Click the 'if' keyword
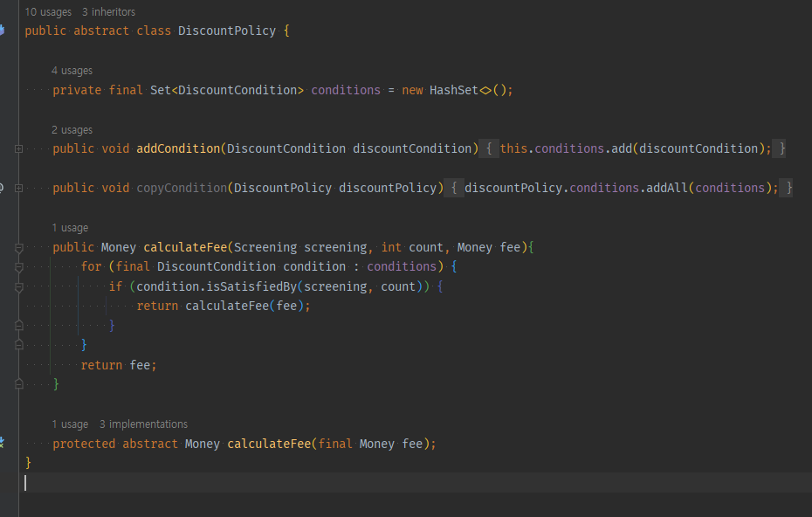The height and width of the screenshot is (517, 812). [x=115, y=286]
